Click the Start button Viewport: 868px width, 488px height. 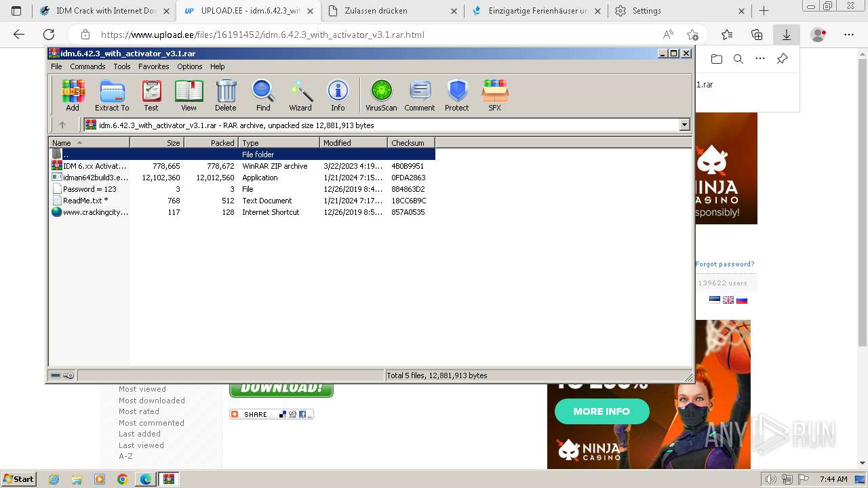[18, 479]
